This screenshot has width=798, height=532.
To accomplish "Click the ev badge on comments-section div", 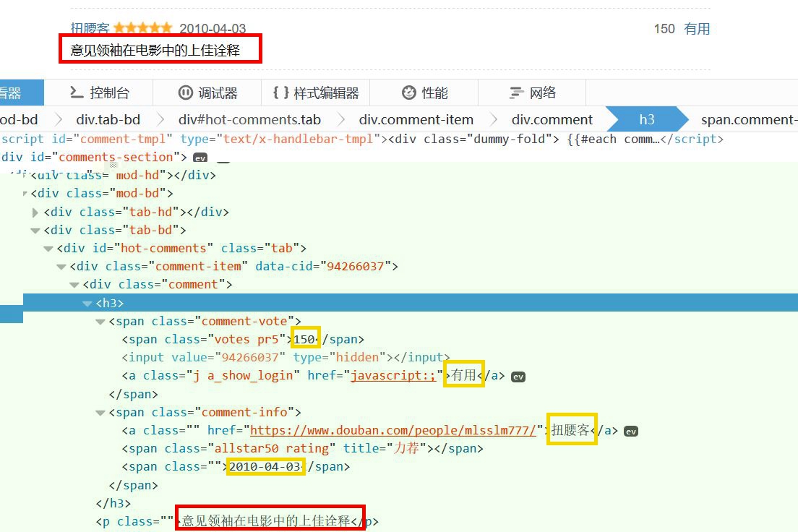I will [x=200, y=158].
